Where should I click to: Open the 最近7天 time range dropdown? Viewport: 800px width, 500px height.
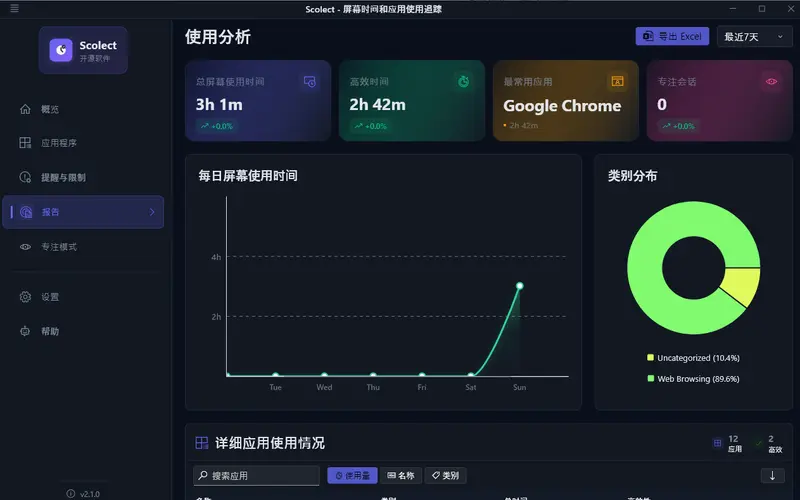754,37
